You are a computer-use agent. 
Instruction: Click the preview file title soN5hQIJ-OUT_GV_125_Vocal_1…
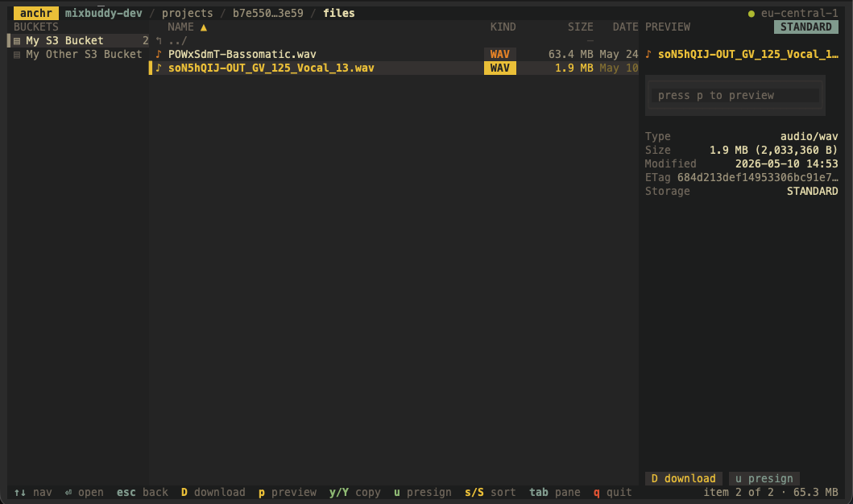point(748,55)
